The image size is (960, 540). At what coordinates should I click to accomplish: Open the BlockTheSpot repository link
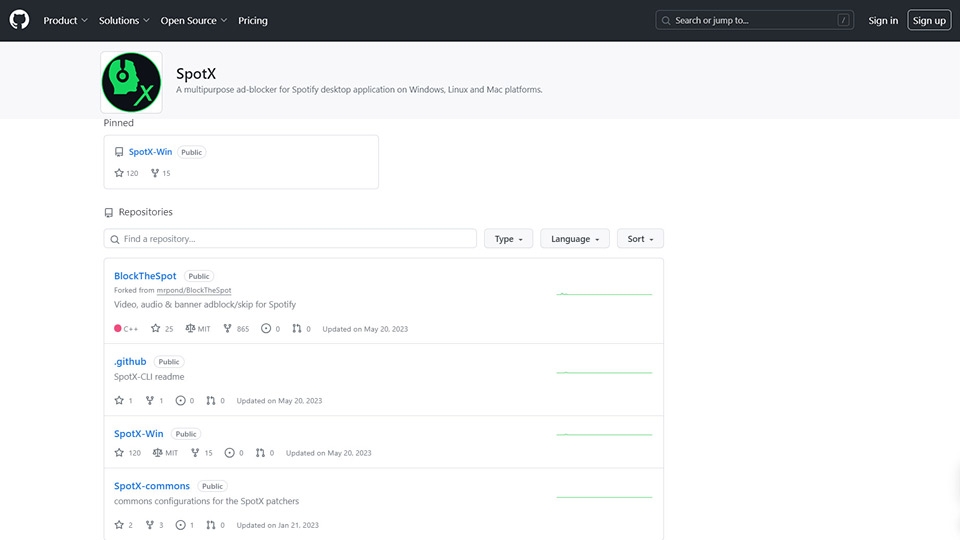pyautogui.click(x=145, y=276)
